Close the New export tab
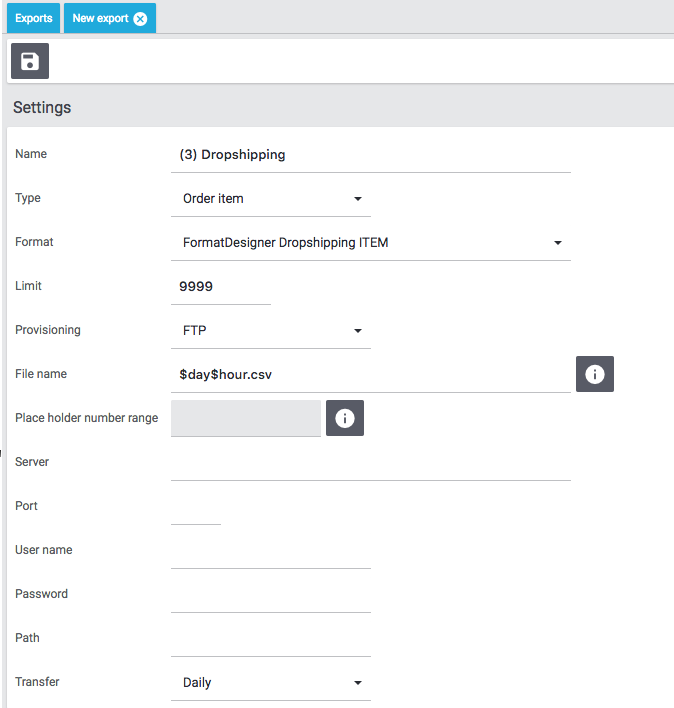This screenshot has height=708, width=674. click(x=140, y=19)
